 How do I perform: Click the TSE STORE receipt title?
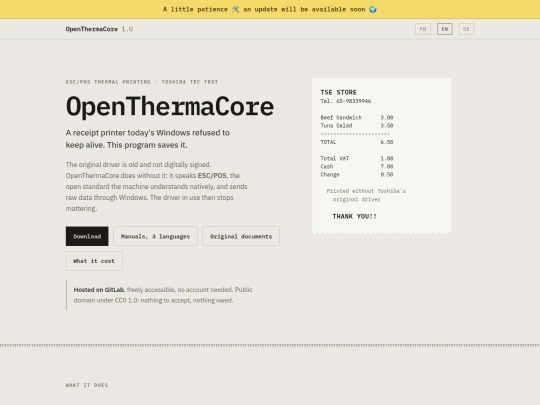coord(339,92)
